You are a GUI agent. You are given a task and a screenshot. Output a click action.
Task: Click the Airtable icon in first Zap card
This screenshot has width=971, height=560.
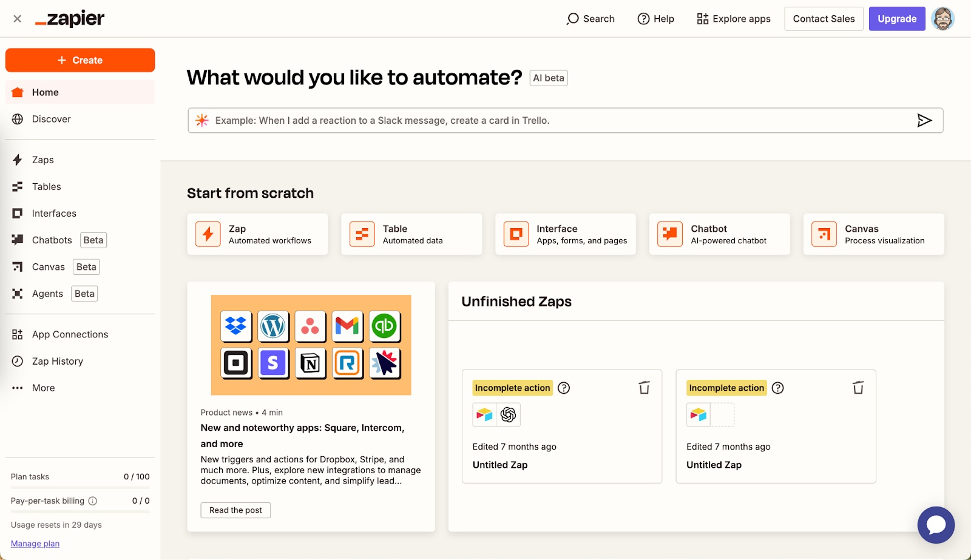(484, 415)
